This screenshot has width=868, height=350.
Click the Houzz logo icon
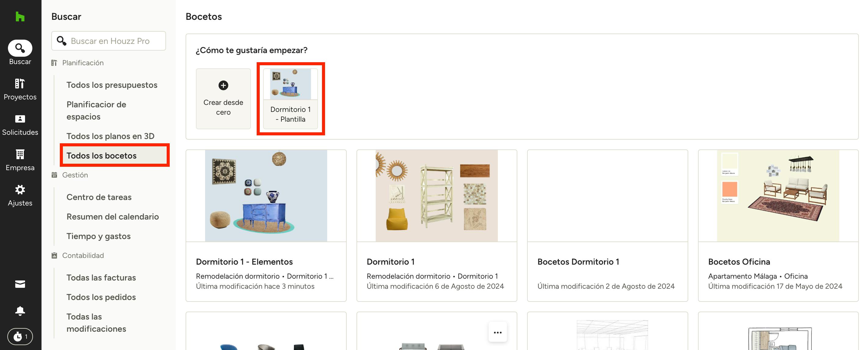pos(20,16)
